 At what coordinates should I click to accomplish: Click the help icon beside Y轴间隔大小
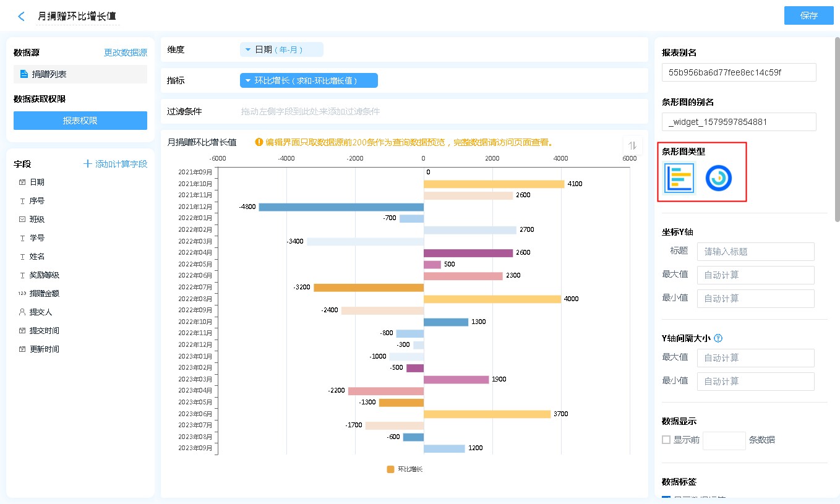pos(718,338)
